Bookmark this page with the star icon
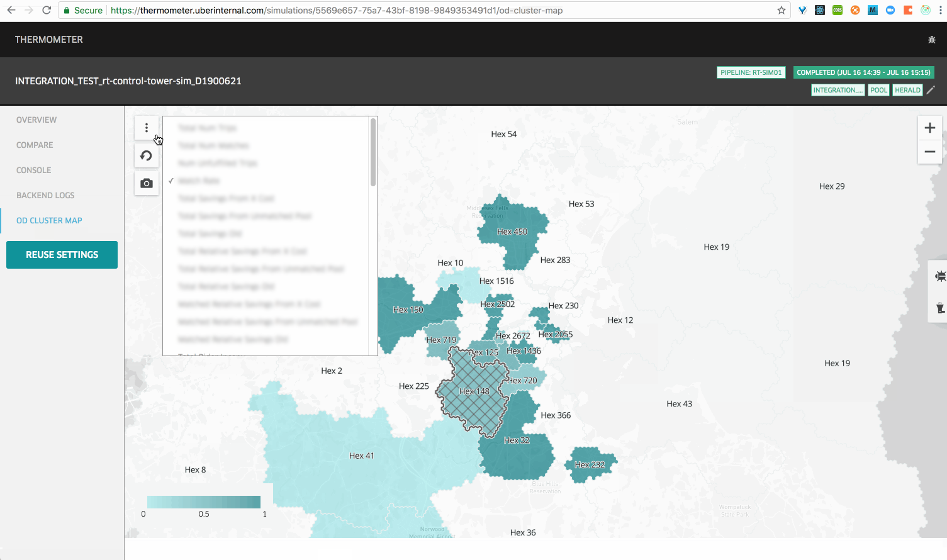Screen dimensions: 947x560 click(x=782, y=10)
